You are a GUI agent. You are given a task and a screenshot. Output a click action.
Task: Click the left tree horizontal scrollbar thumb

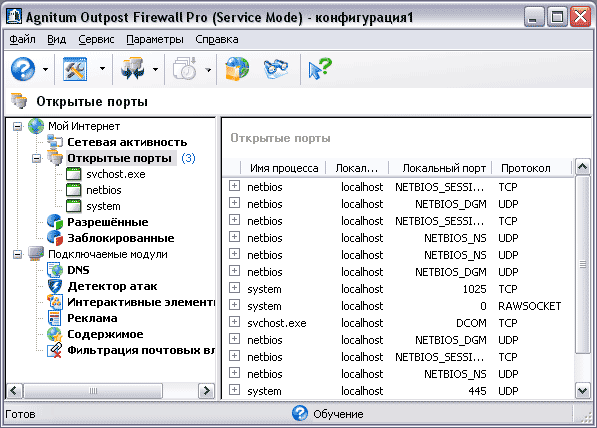pos(93,391)
